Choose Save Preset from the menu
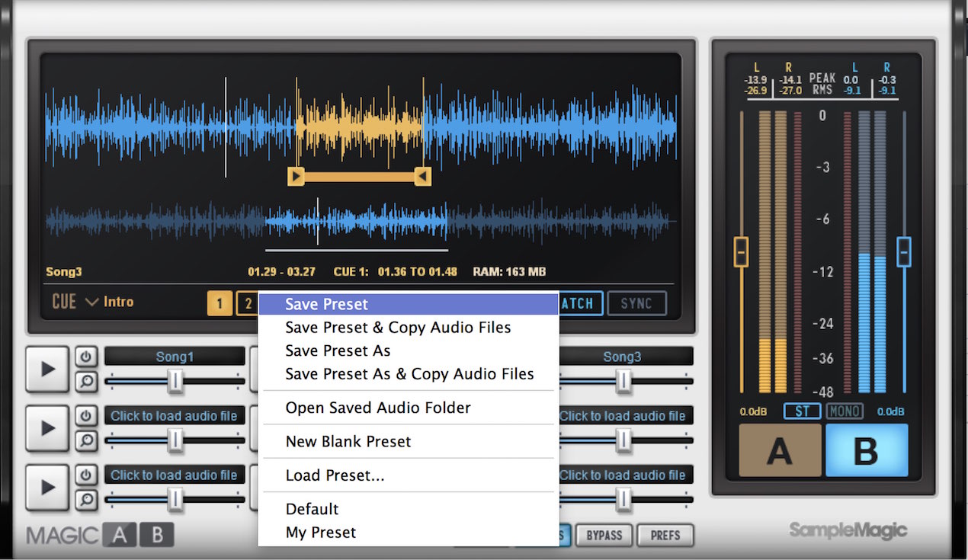Image resolution: width=968 pixels, height=560 pixels. [x=409, y=304]
